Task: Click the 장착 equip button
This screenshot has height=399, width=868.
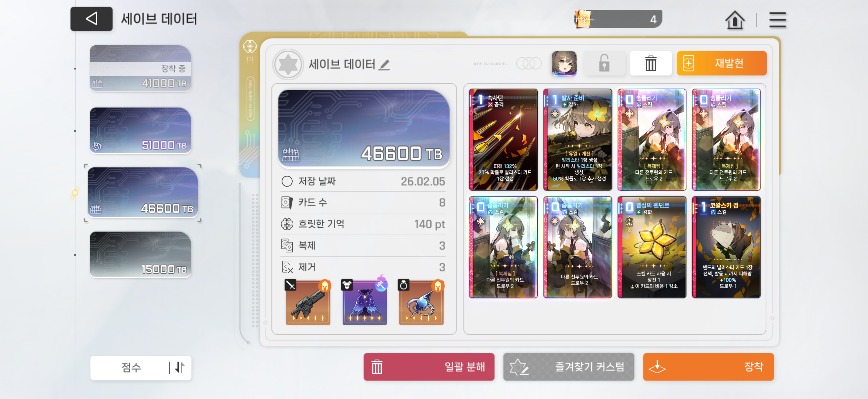Action: click(708, 367)
